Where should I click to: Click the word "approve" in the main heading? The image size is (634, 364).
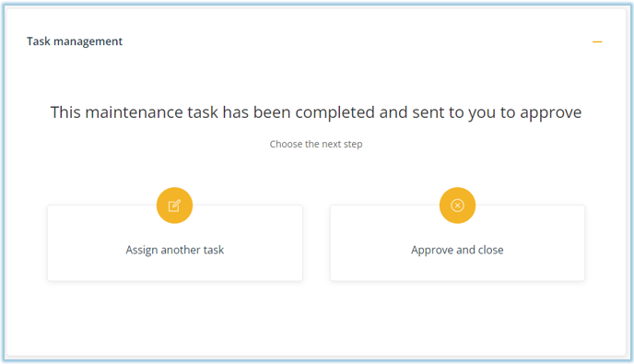551,112
